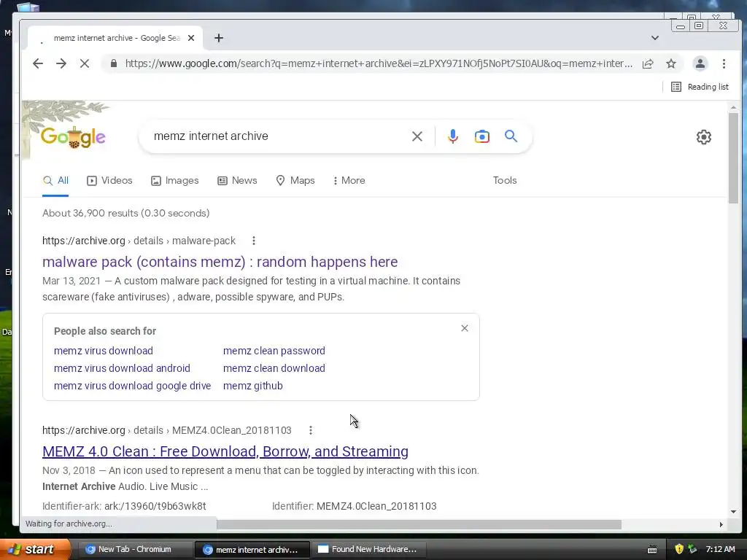Search memz clean download suggestion
747x560 pixels.
tap(274, 368)
